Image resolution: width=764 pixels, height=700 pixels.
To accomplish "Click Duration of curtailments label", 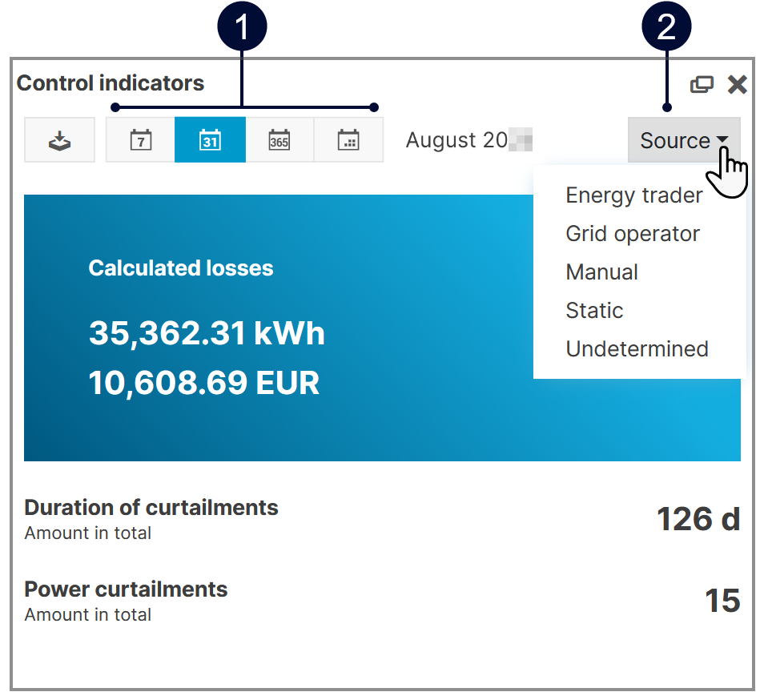I will click(x=151, y=508).
